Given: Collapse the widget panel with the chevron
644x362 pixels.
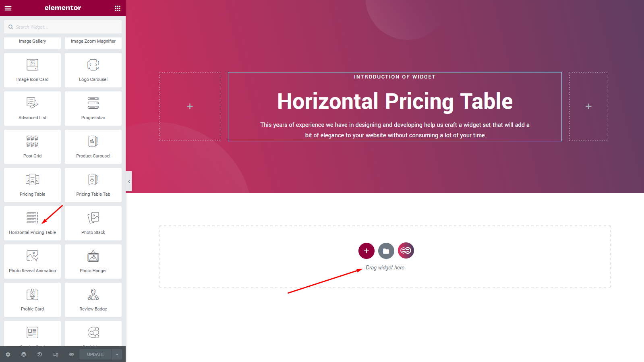Looking at the screenshot, I should (x=128, y=181).
